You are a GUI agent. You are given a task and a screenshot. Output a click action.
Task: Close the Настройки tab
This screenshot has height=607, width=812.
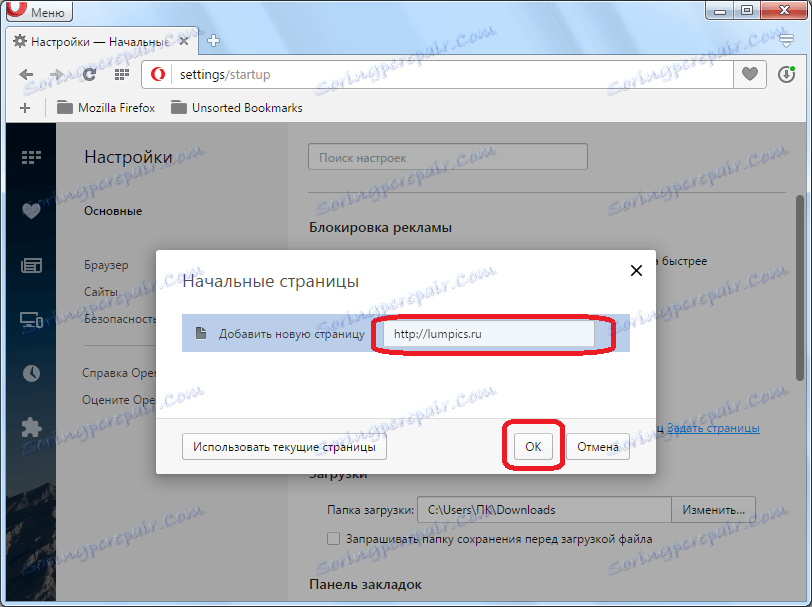[183, 41]
